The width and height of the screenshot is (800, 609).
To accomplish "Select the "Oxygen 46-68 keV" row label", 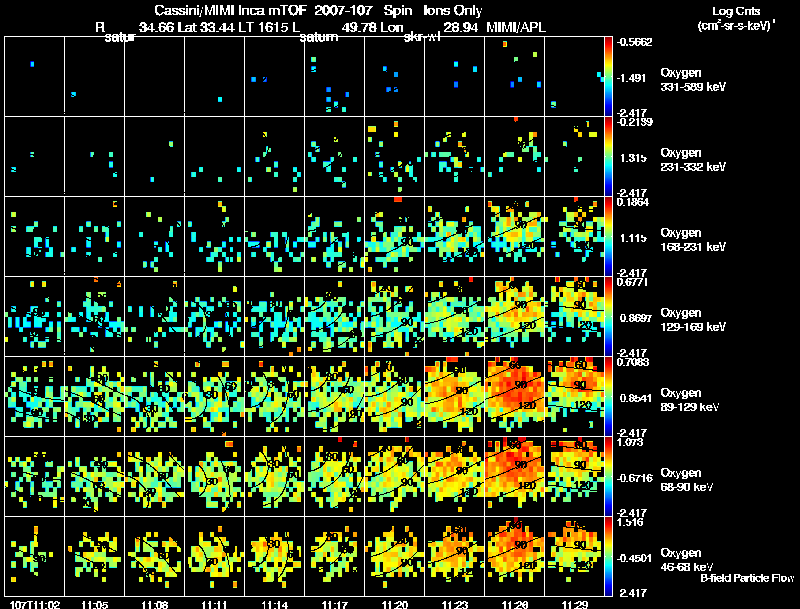I will [x=687, y=560].
